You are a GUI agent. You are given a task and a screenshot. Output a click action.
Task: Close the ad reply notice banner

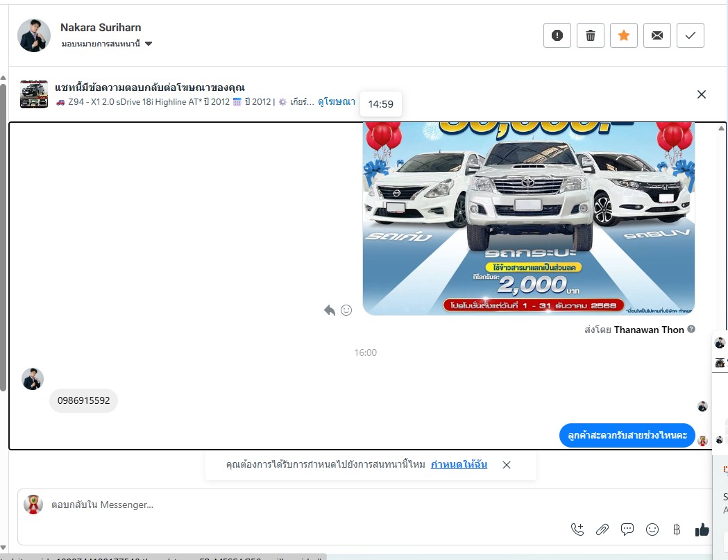702,94
